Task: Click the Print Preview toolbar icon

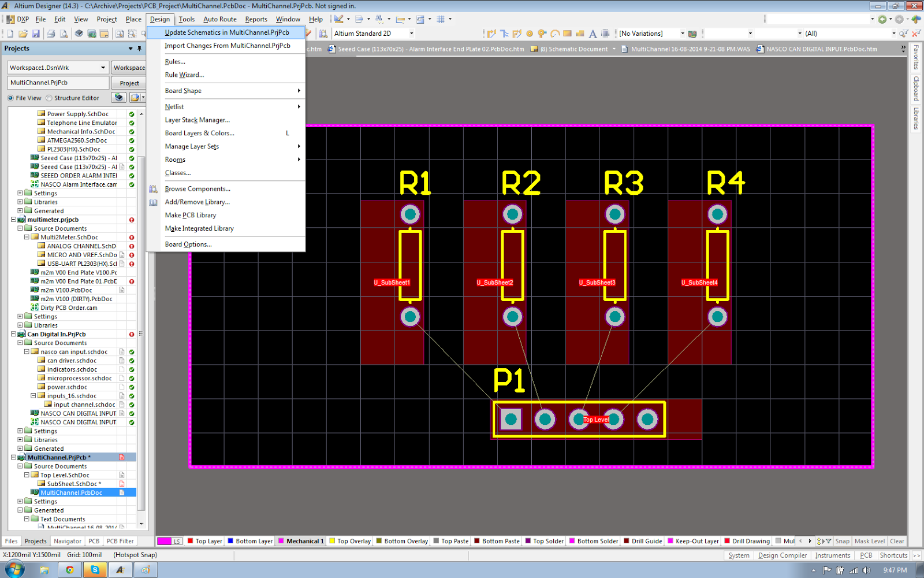Action: [64, 34]
